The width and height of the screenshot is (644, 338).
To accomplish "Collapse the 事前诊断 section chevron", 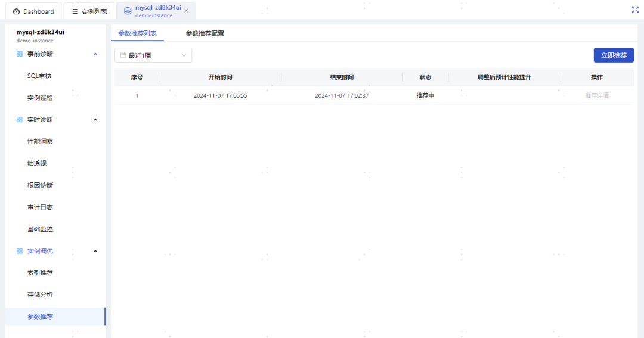I will point(95,54).
